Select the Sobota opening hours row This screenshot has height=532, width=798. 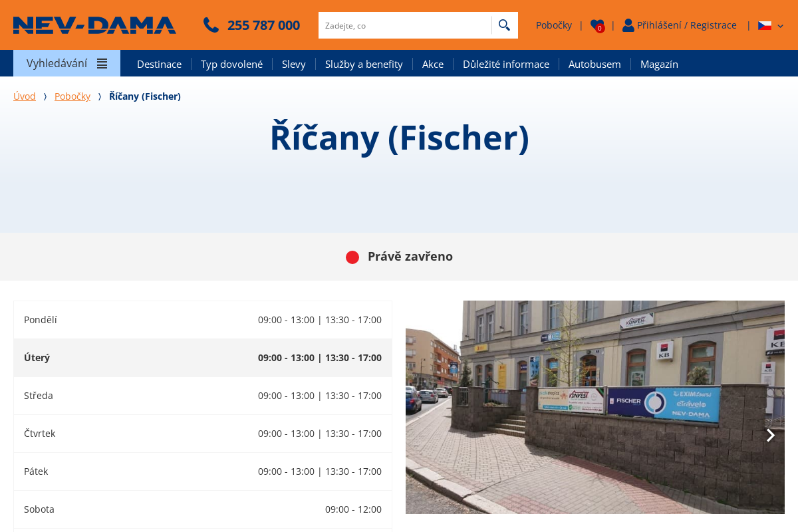click(x=203, y=509)
